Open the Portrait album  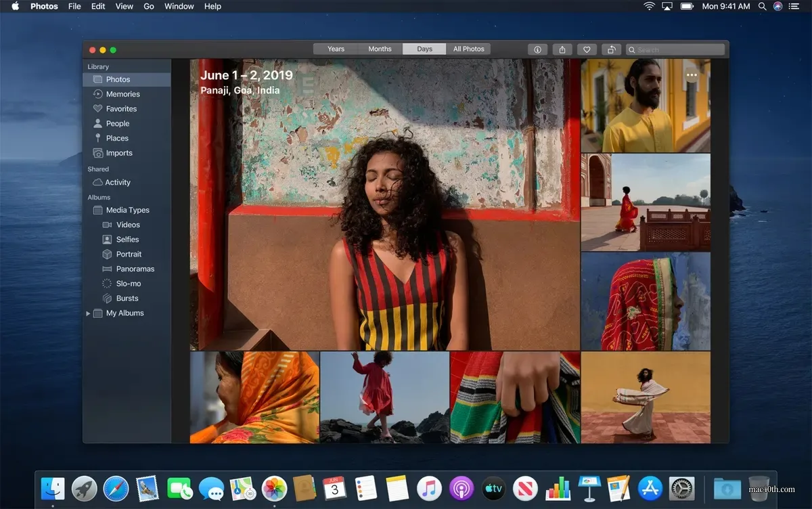tap(129, 254)
